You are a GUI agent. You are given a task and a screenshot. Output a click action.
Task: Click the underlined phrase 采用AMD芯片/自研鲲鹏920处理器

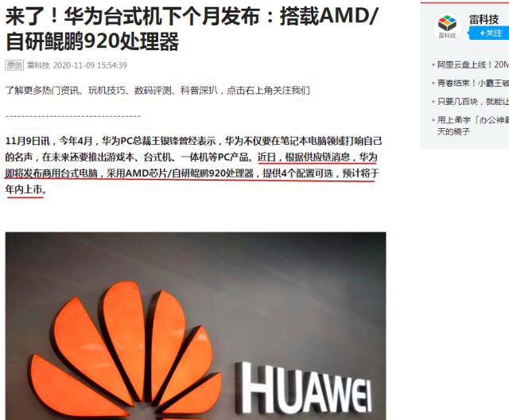[181, 173]
